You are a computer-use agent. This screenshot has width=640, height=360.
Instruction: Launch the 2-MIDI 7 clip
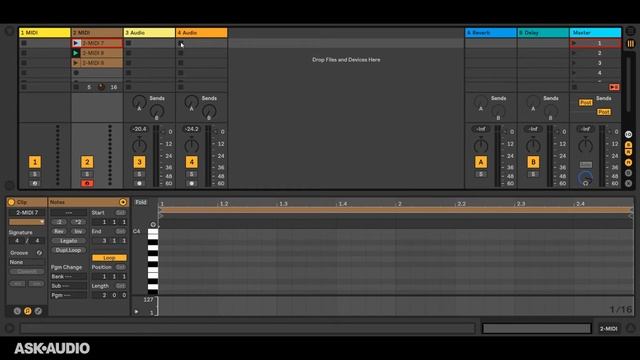(x=76, y=43)
